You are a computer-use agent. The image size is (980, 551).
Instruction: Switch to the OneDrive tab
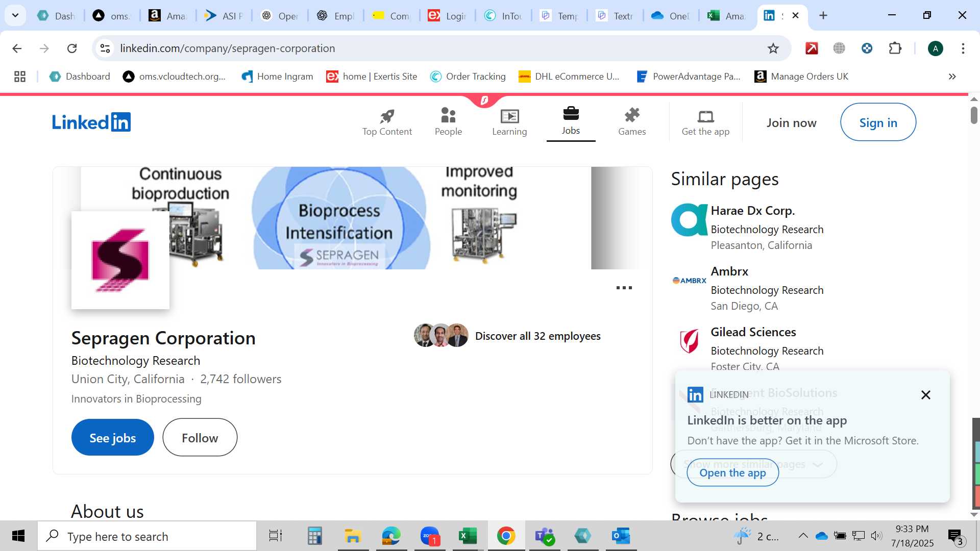671,16
